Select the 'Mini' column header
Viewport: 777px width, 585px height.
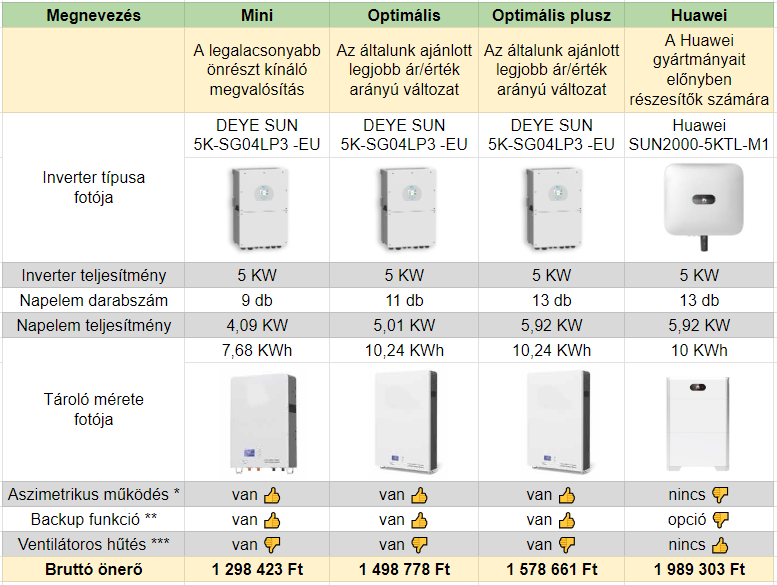tap(257, 15)
